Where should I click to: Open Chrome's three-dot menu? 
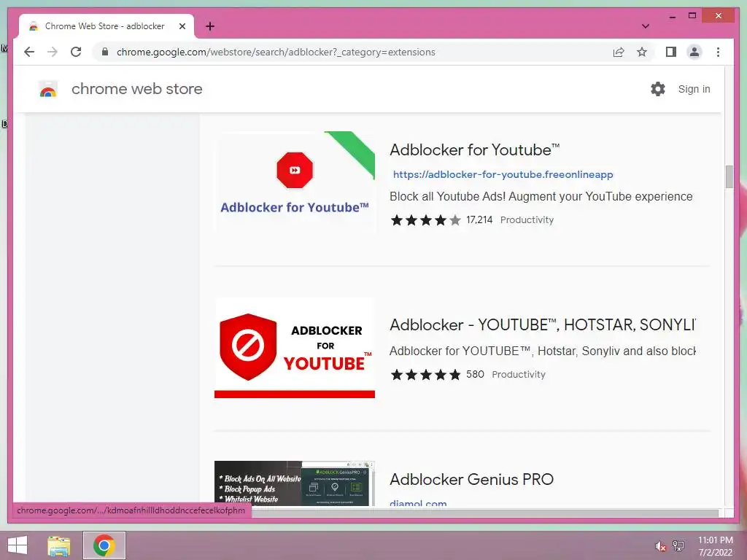pos(718,52)
